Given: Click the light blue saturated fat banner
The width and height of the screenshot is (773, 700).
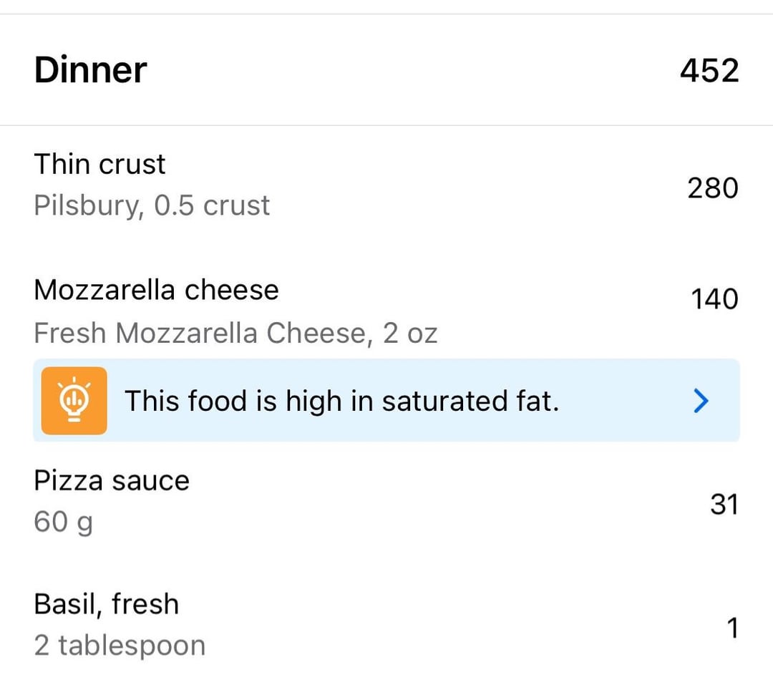Looking at the screenshot, I should 386,401.
